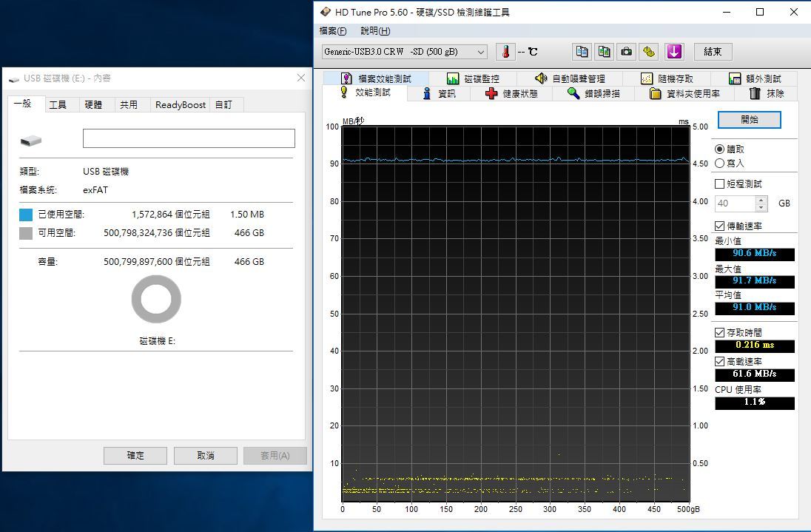Open the 檔案 menu in HD Tune
Screen dimensions: 811x532
(x=332, y=31)
